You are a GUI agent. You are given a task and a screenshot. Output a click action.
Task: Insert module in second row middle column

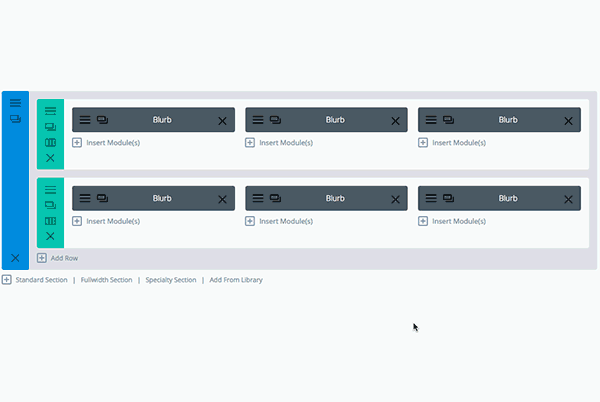pyautogui.click(x=279, y=221)
